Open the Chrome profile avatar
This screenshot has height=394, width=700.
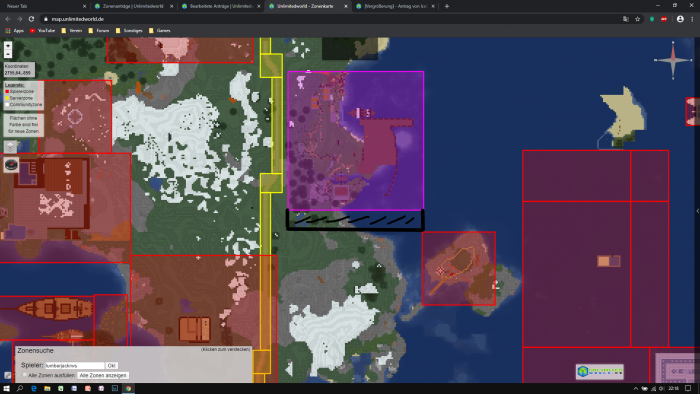click(x=680, y=19)
